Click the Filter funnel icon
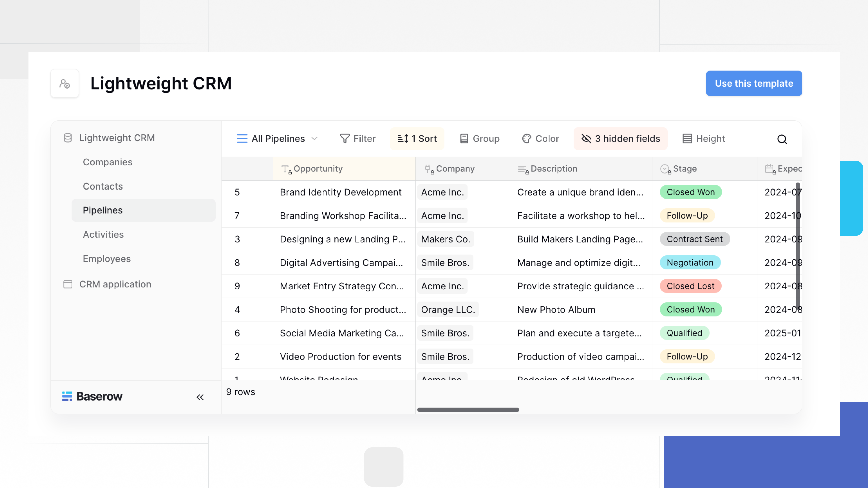This screenshot has width=868, height=488. point(344,138)
